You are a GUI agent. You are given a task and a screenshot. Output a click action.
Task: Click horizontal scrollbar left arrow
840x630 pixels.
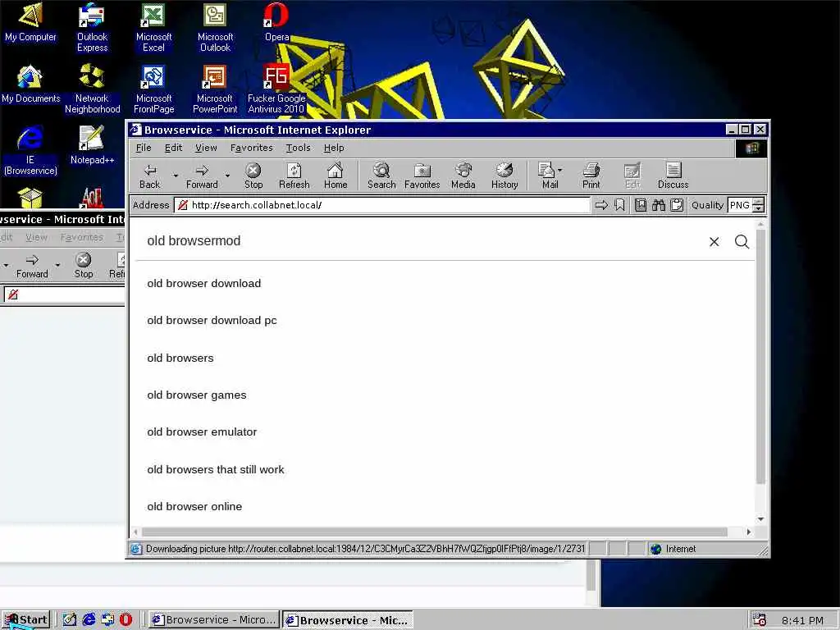click(135, 532)
